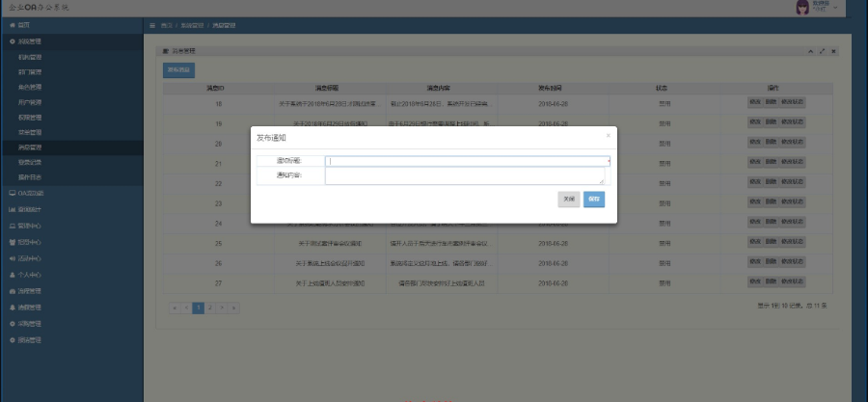Viewport: 868px width, 402px height.
Task: Open 用户管理 in the sidebar
Action: click(30, 102)
